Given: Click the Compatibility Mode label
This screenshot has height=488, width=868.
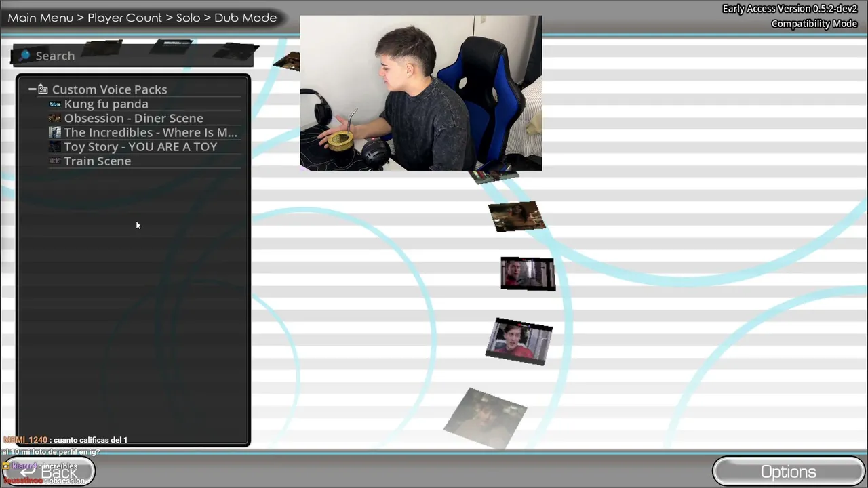Looking at the screenshot, I should (814, 24).
